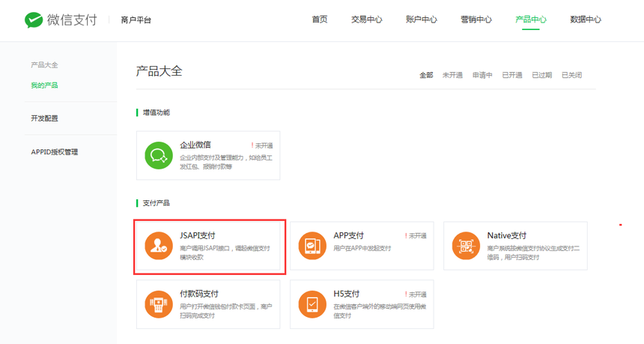The image size is (644, 344).
Task: Open the 营销中心 navigation item
Action: [x=476, y=19]
